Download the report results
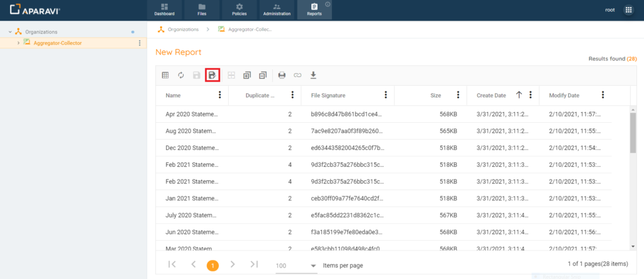The height and width of the screenshot is (279, 644). point(313,76)
